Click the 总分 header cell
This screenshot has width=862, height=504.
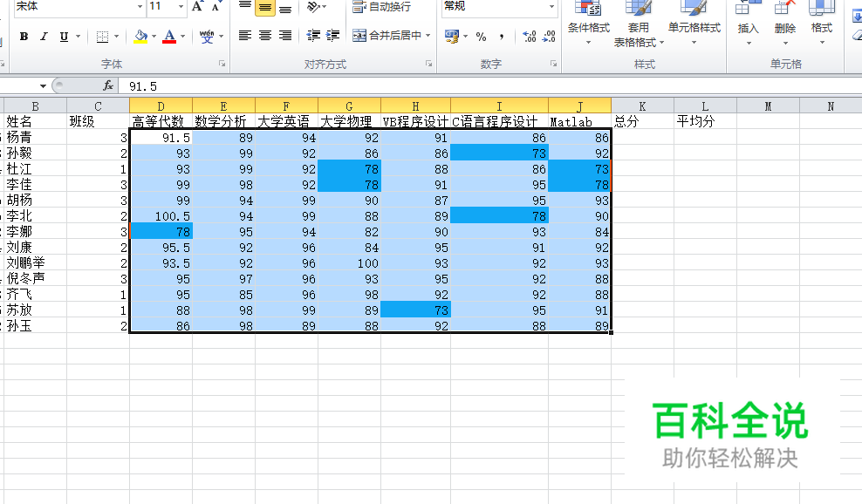tap(642, 121)
